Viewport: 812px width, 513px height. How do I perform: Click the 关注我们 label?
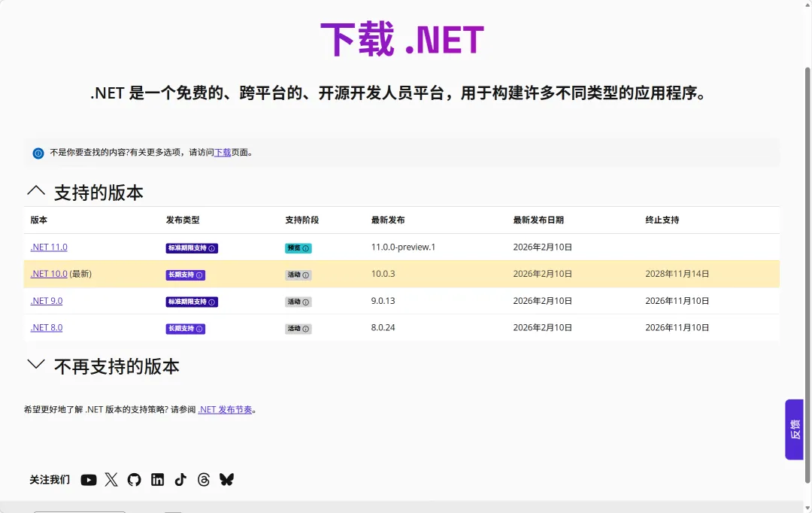coord(50,480)
